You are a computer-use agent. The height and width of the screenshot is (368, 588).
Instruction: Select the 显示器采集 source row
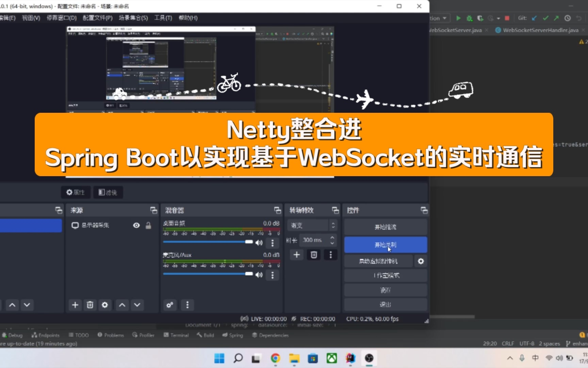coord(112,225)
